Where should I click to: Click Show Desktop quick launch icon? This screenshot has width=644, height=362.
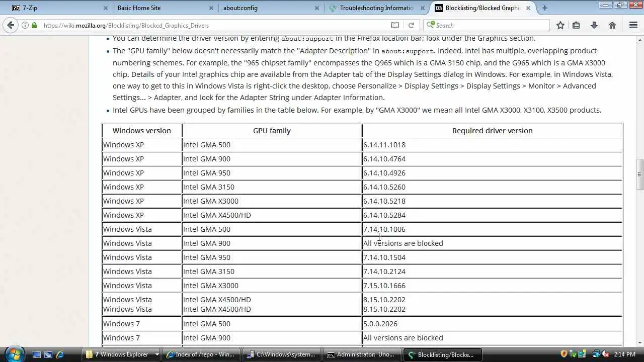(37, 354)
